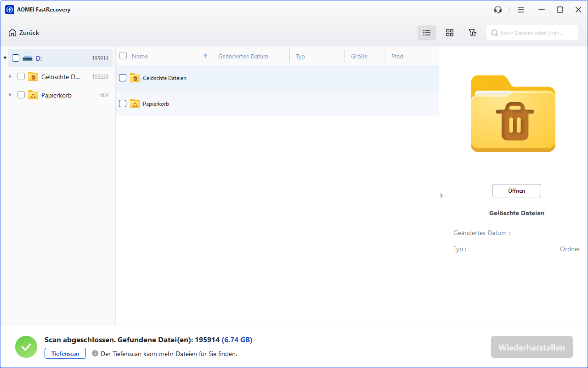The height and width of the screenshot is (368, 588).
Task: Click the large trash folder preview image
Action: (x=513, y=114)
